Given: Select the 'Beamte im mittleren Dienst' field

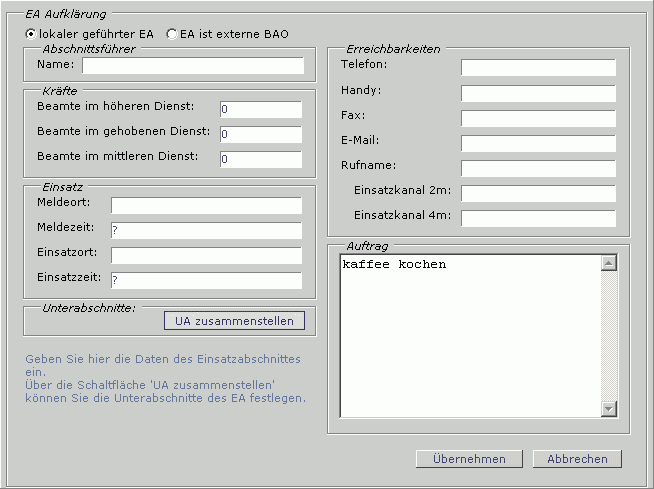Looking at the screenshot, I should (x=260, y=159).
